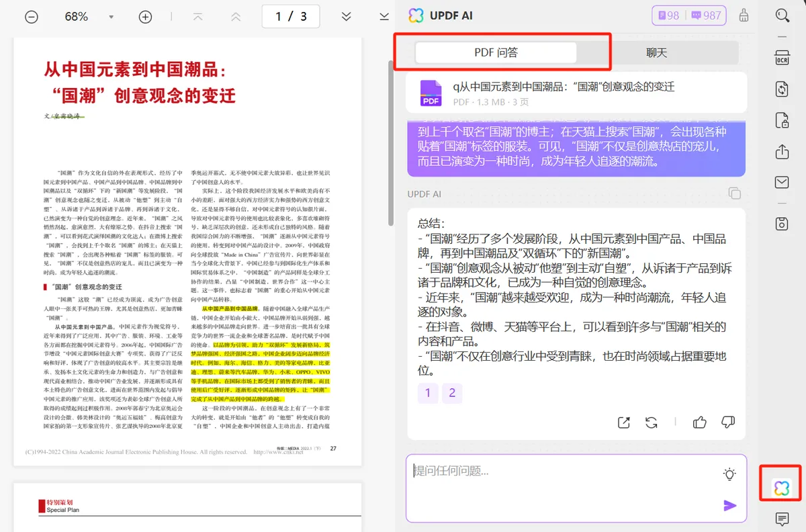Open the 68% zoom level dropdown
This screenshot has width=806, height=532.
coord(111,17)
